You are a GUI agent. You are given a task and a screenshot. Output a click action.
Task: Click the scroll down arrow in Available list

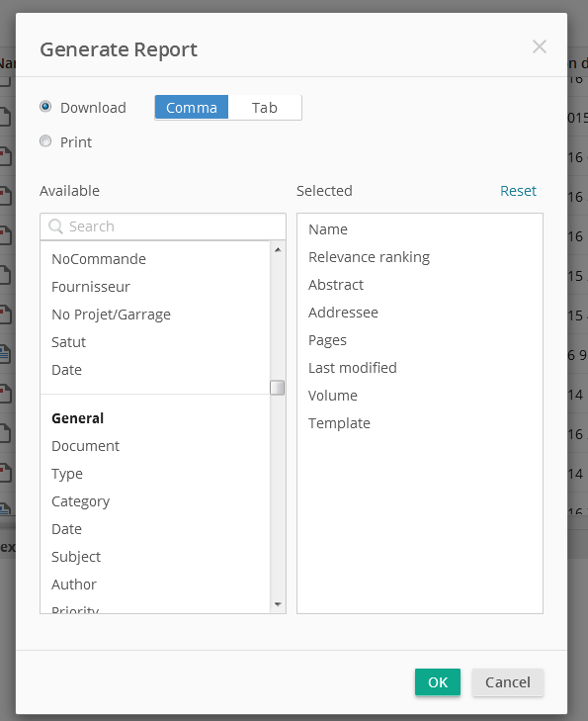(x=278, y=604)
